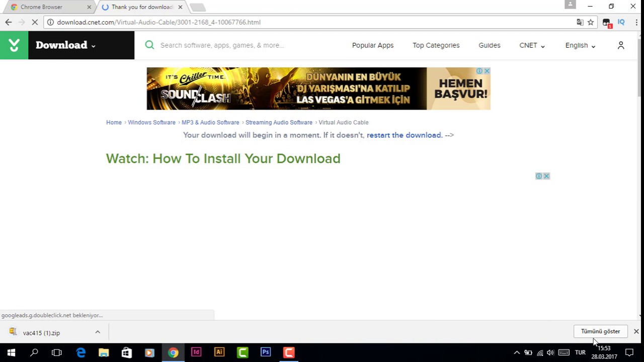The width and height of the screenshot is (644, 362).
Task: Open Task View on the taskbar
Action: (57, 352)
